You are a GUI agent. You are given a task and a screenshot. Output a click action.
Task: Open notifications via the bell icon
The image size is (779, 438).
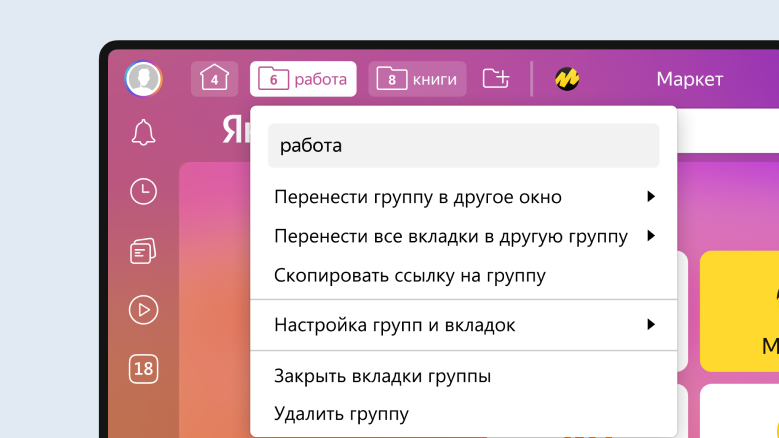click(x=143, y=133)
